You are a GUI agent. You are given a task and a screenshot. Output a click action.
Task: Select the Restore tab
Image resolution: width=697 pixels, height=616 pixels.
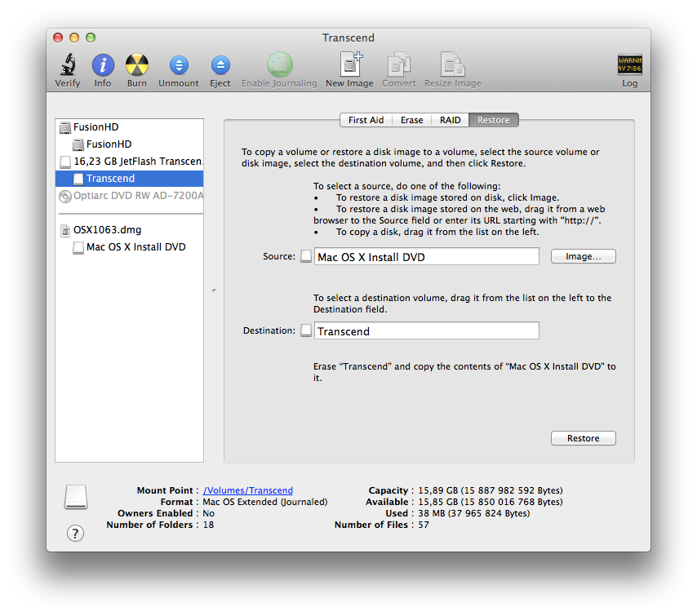[x=494, y=120]
